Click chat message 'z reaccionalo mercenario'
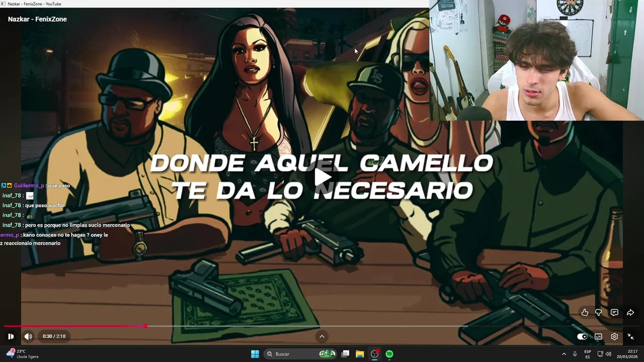The height and width of the screenshot is (362, 644). pyautogui.click(x=30, y=243)
